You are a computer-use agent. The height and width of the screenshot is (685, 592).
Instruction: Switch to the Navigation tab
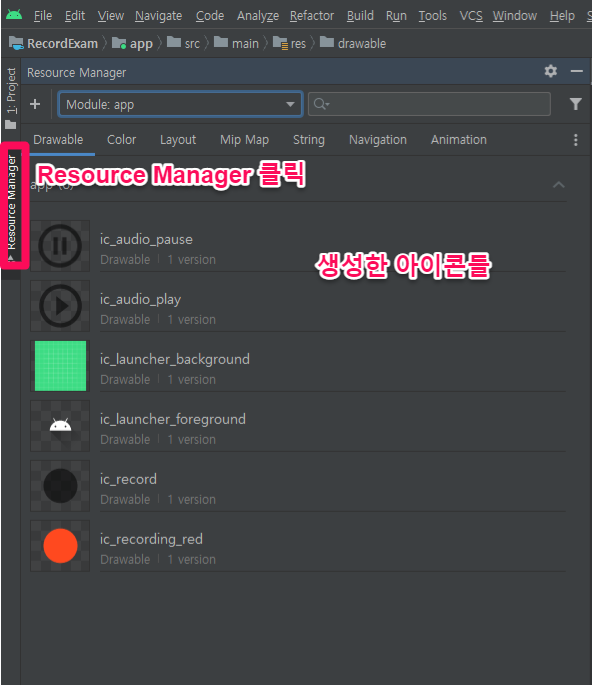click(377, 140)
